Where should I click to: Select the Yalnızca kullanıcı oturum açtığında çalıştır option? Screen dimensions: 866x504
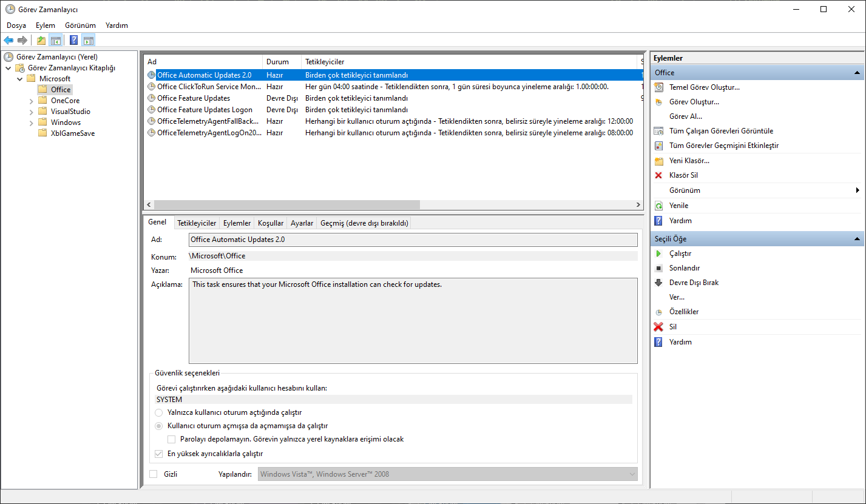point(159,412)
